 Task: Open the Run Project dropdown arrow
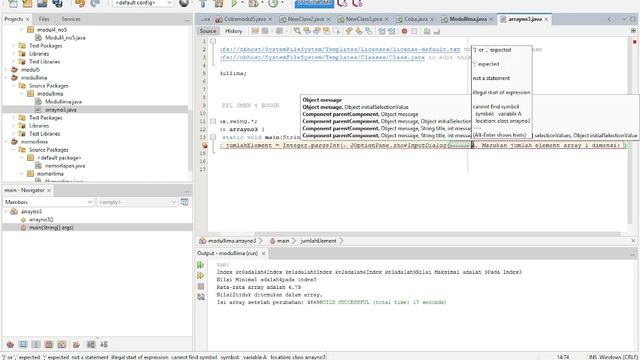point(242,3)
